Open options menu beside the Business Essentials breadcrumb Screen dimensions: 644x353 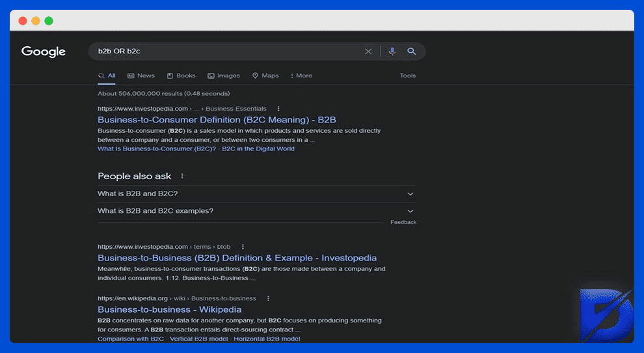point(278,109)
